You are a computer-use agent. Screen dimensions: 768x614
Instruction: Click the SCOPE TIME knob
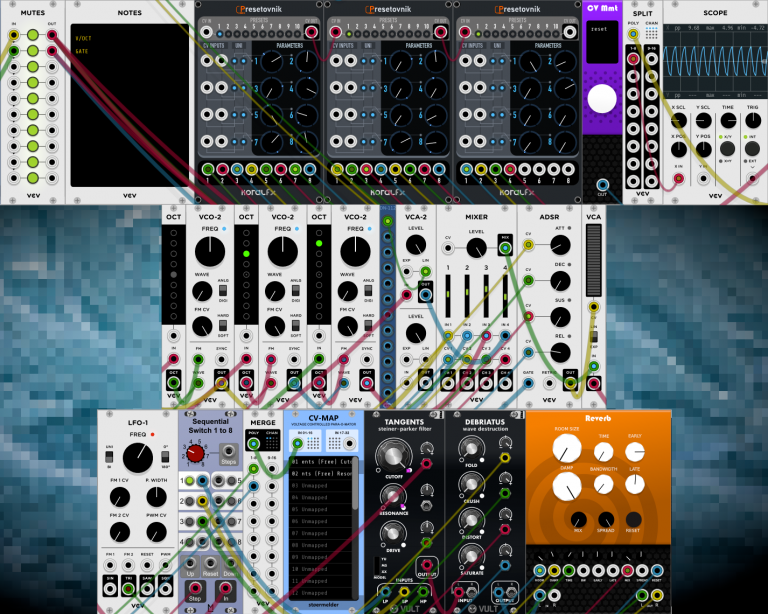pos(728,120)
